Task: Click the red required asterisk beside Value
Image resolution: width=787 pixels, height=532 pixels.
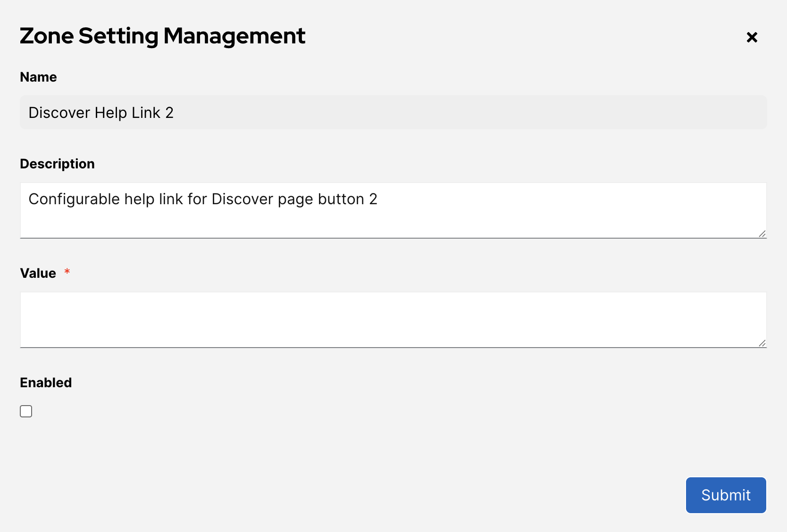Action: [67, 272]
